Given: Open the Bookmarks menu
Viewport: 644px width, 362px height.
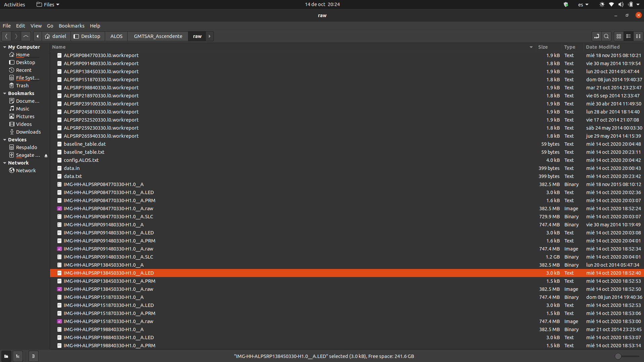Looking at the screenshot, I should (71, 26).
